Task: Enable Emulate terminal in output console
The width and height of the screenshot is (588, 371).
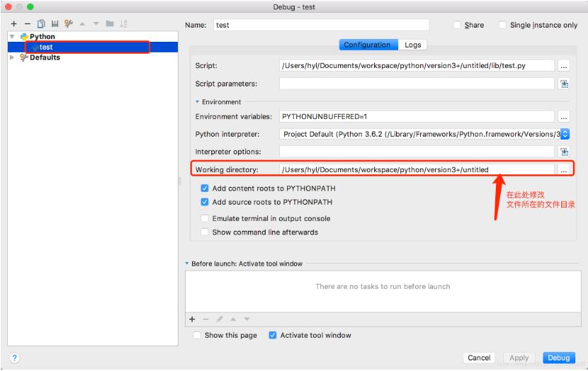Action: coord(205,219)
